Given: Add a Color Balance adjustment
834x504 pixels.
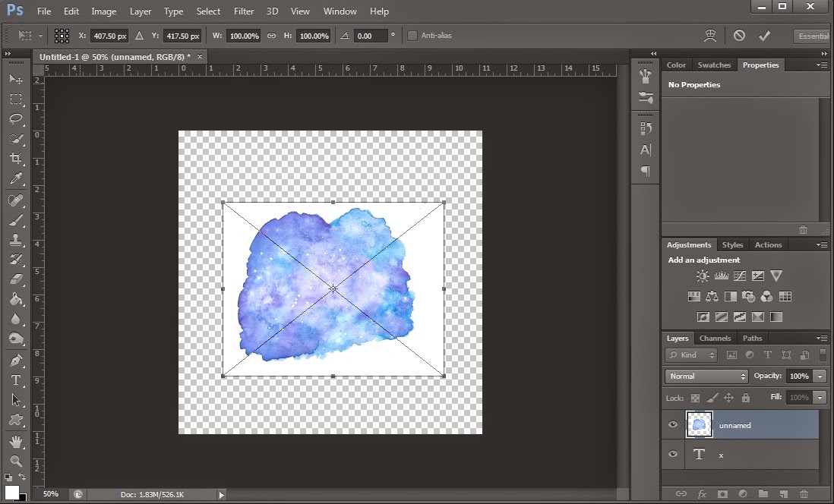Looking at the screenshot, I should (712, 296).
